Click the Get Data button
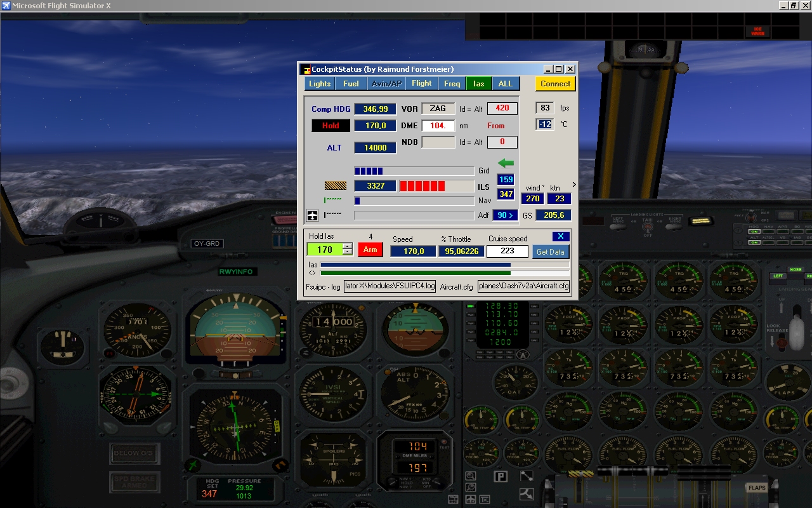Image resolution: width=812 pixels, height=508 pixels. (x=550, y=251)
